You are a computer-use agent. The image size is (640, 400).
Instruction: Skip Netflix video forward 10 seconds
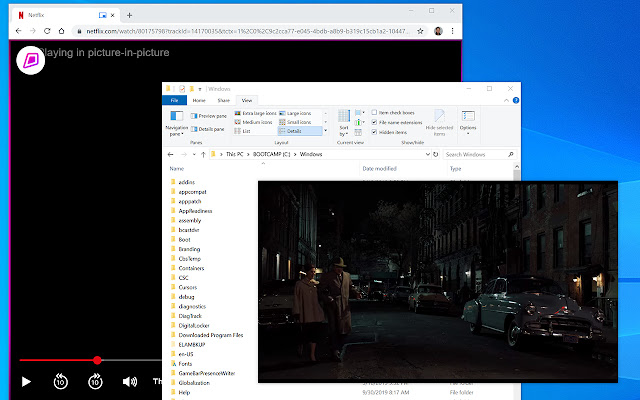[95, 382]
